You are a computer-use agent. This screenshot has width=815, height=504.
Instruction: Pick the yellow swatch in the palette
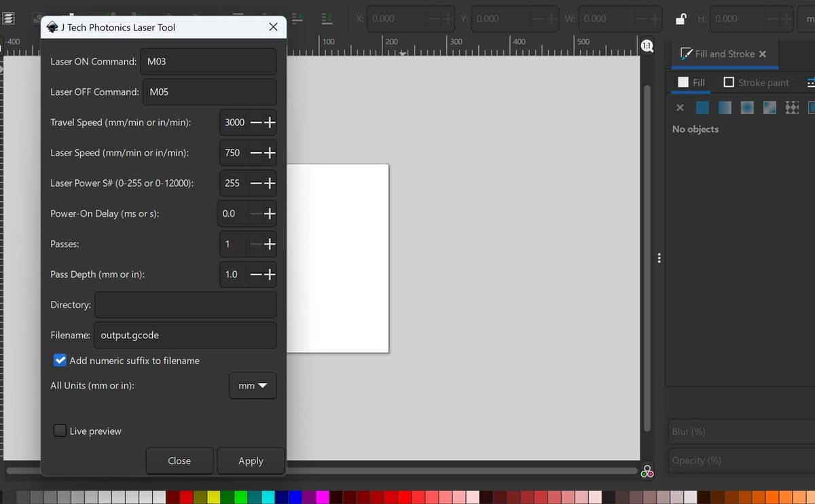pyautogui.click(x=215, y=497)
